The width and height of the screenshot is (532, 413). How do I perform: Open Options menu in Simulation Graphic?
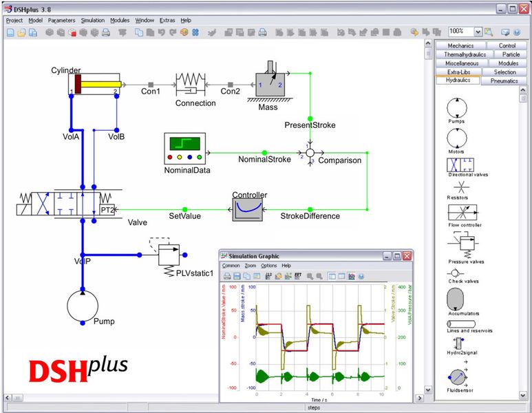268,266
